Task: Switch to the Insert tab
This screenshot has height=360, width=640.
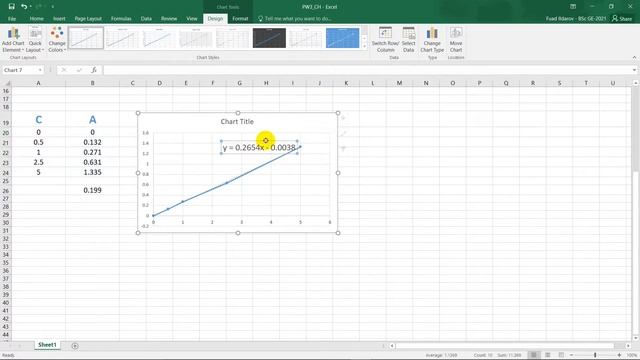Action: [x=59, y=19]
